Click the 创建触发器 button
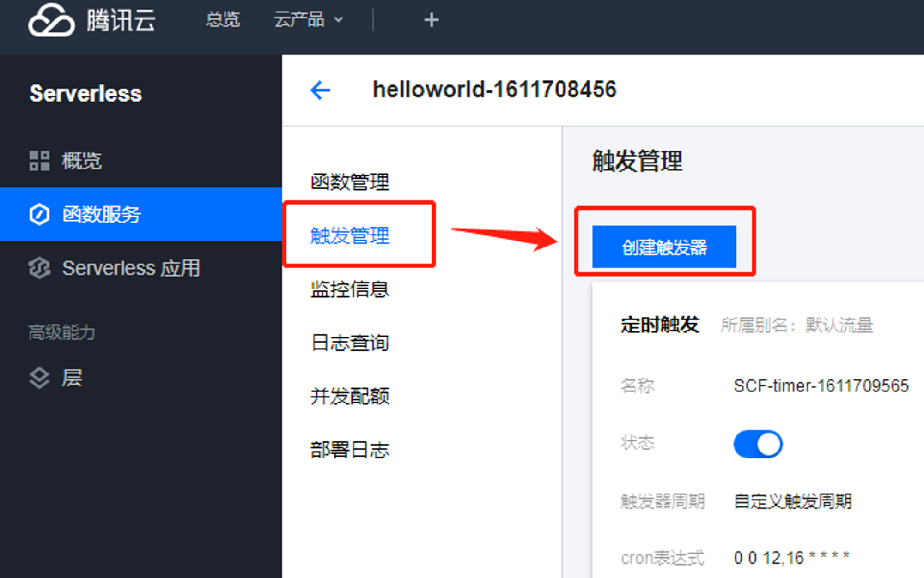The height and width of the screenshot is (578, 924). pyautogui.click(x=664, y=247)
